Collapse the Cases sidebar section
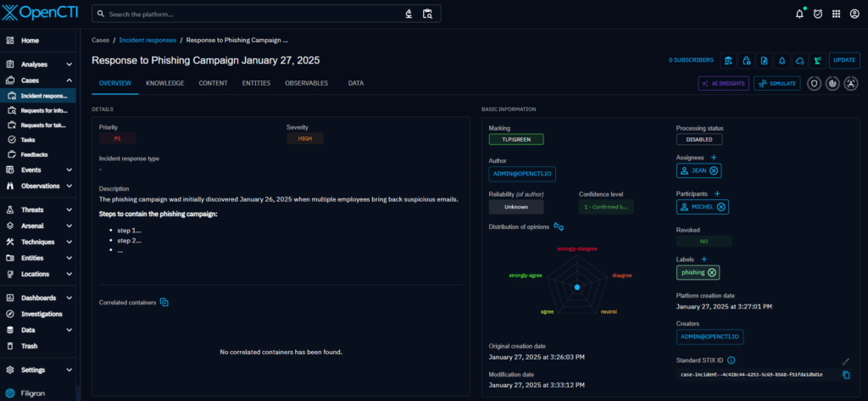The width and height of the screenshot is (868, 401). click(67, 81)
